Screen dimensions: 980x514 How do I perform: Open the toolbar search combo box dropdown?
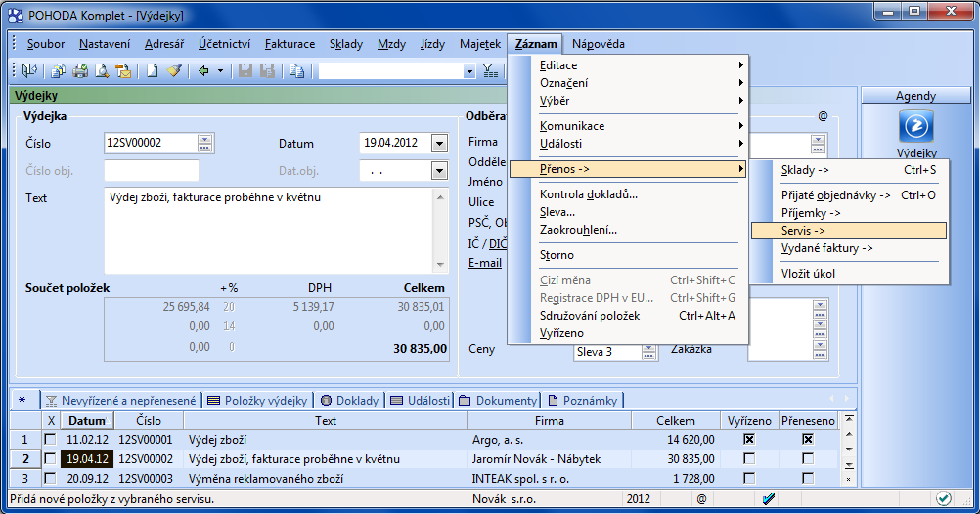469,71
